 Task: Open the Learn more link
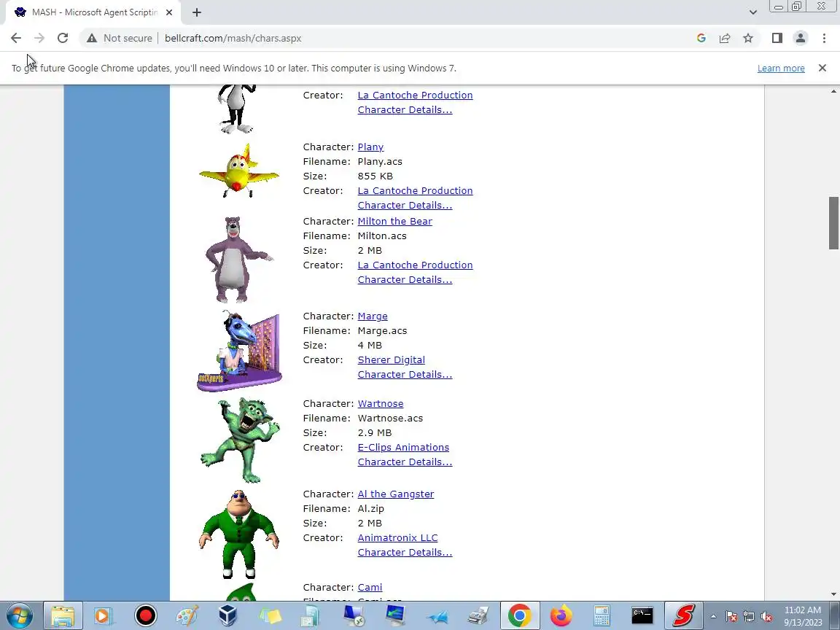click(x=781, y=68)
